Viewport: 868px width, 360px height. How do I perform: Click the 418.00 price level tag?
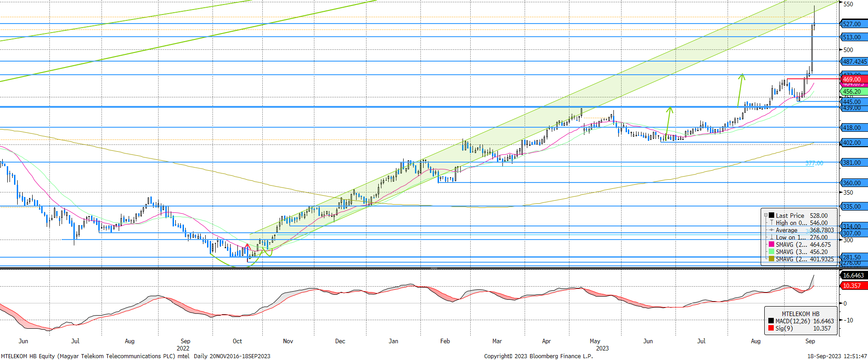pos(854,128)
